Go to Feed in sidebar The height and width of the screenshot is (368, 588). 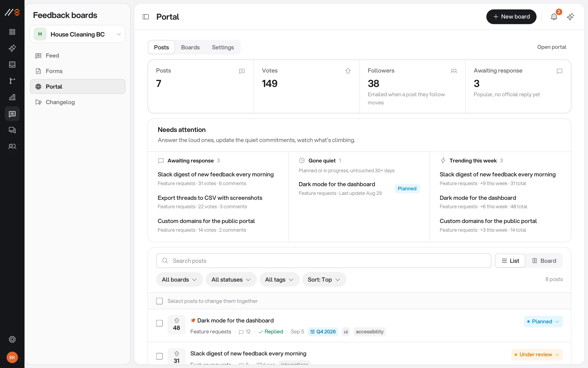(x=78, y=56)
